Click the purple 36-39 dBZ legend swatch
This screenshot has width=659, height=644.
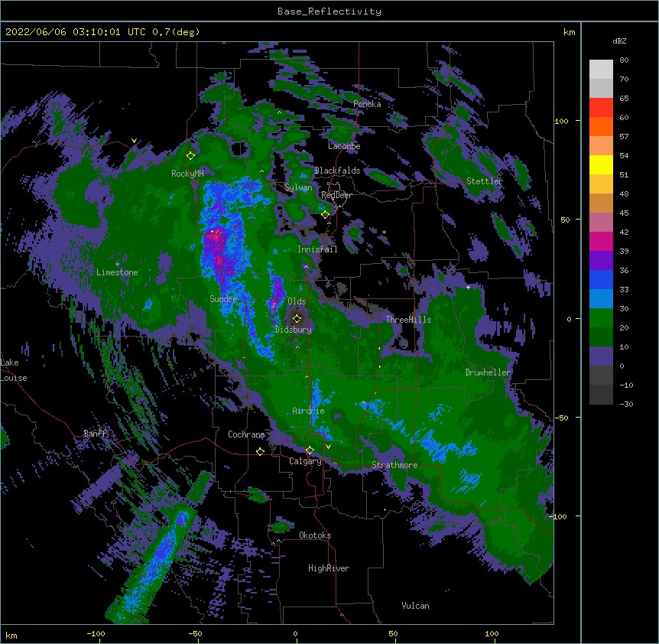tap(601, 261)
